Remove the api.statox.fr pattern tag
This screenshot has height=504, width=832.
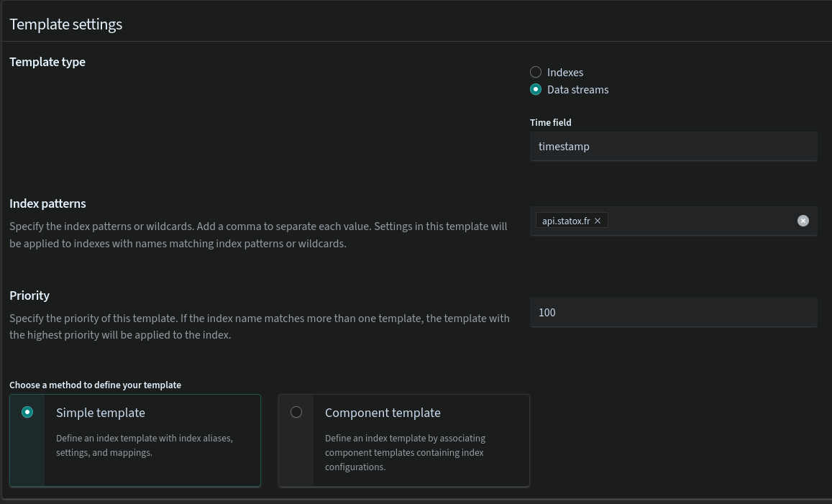pos(598,221)
